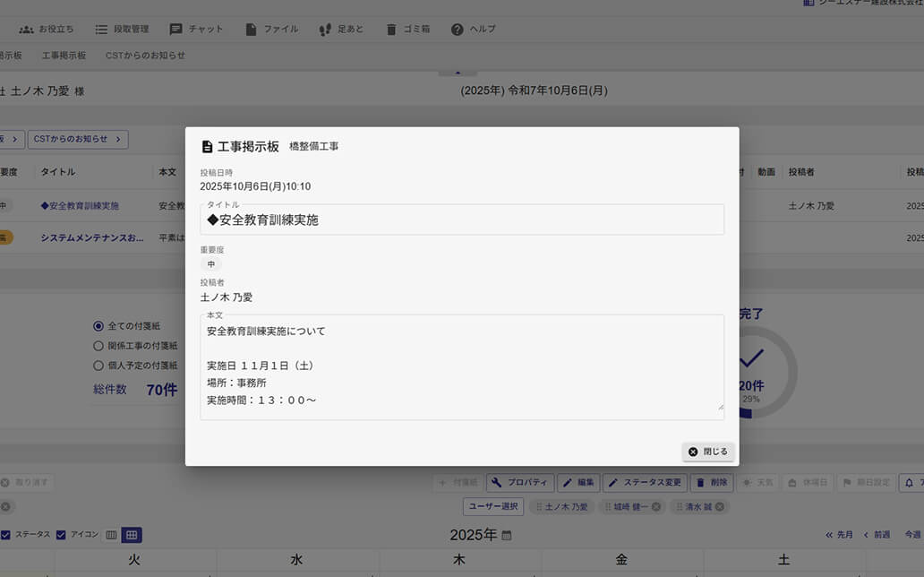Image resolution: width=924 pixels, height=577 pixels.
Task: Click the 削除 trash icon button in the toolbar
Action: (712, 482)
